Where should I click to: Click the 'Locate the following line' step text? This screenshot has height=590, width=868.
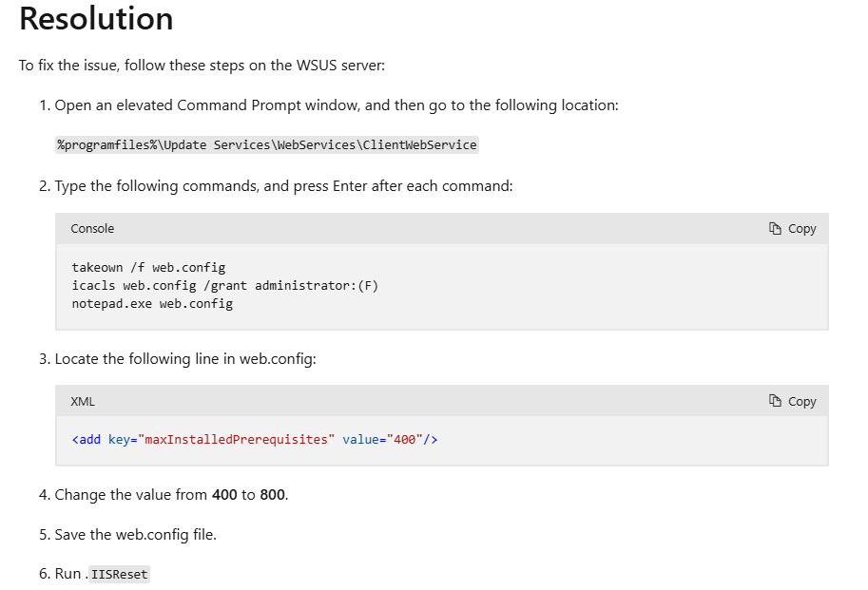coord(185,359)
